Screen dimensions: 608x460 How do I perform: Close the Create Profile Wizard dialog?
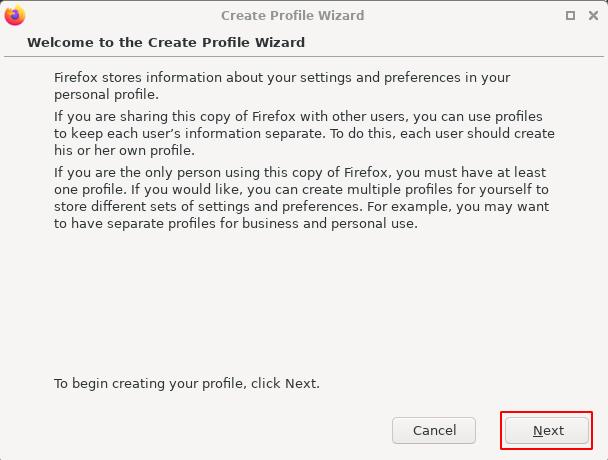tap(593, 16)
